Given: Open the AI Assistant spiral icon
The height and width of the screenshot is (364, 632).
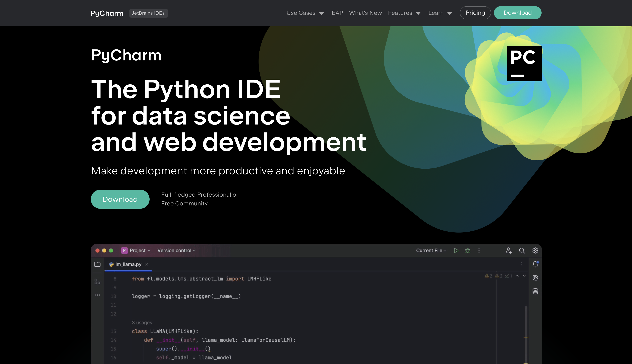Looking at the screenshot, I should 535,278.
